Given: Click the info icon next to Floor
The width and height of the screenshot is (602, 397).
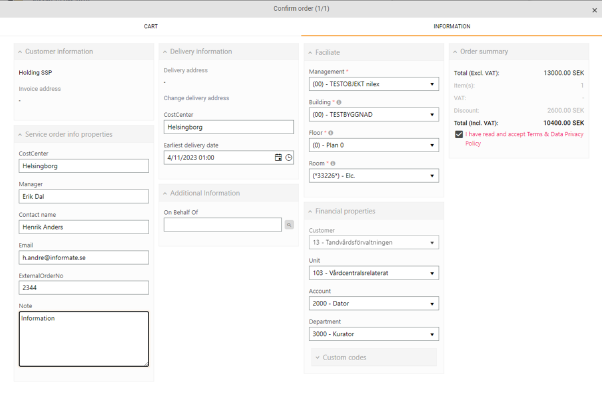Looking at the screenshot, I should tap(331, 133).
